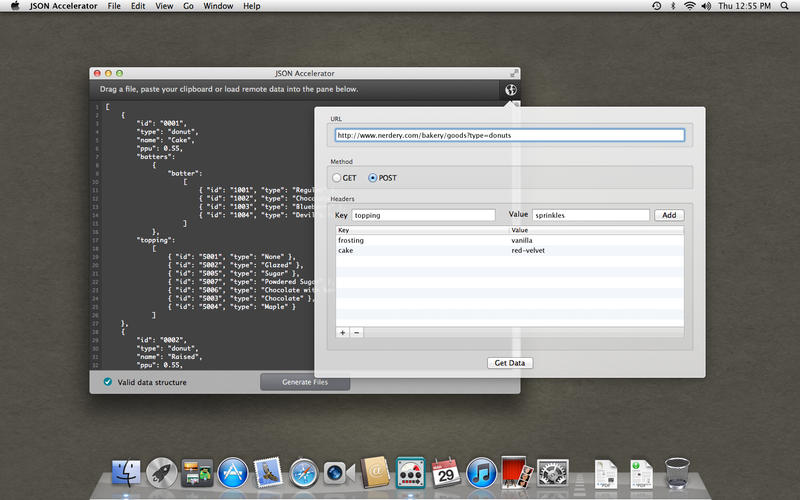Click the Valid data structure checkmark icon
The image size is (800, 500).
point(108,382)
